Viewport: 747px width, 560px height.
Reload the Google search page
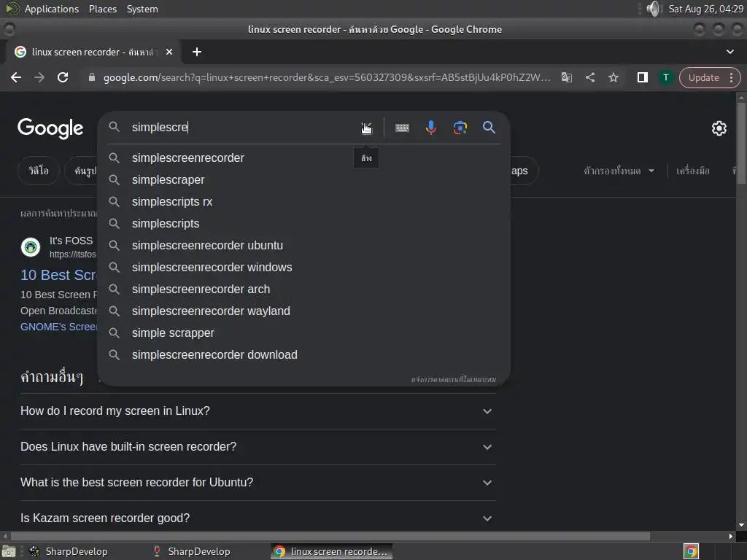pos(63,77)
